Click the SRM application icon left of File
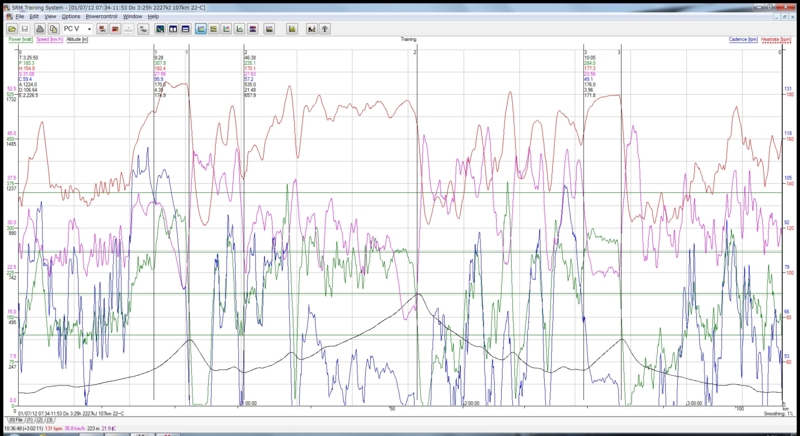The width and height of the screenshot is (800, 436). click(10, 17)
